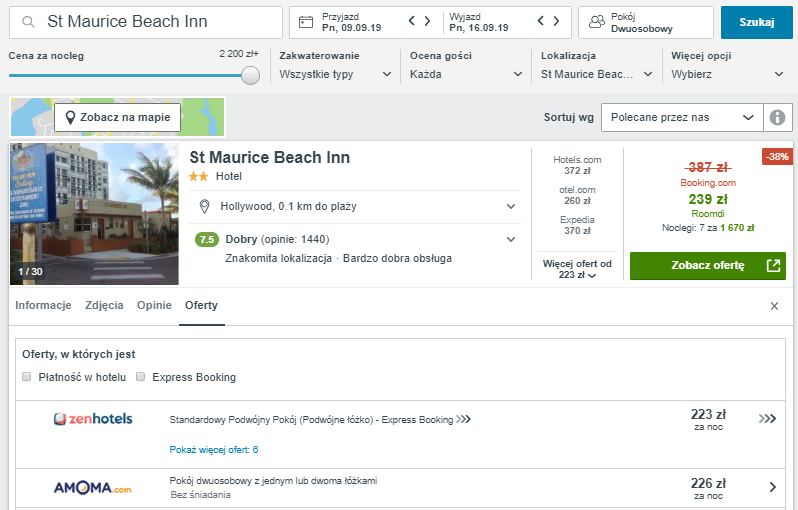Image resolution: width=798 pixels, height=510 pixels.
Task: Click the search magnifier icon
Action: click(29, 21)
